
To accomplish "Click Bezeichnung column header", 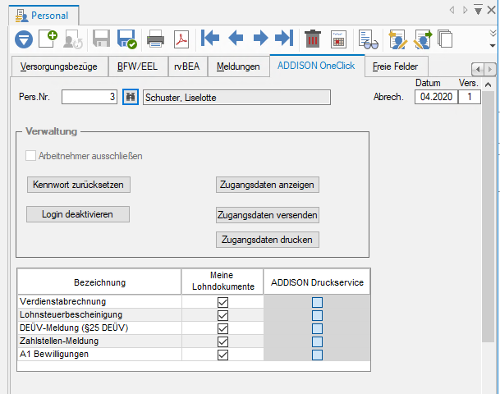I will 100,282.
